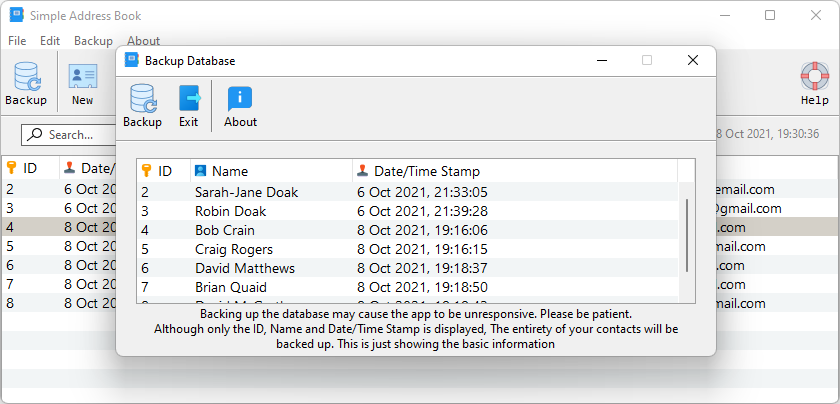Screen dimensions: 840x404
Task: Click the Help lifebuoy icon
Action: pos(814,77)
